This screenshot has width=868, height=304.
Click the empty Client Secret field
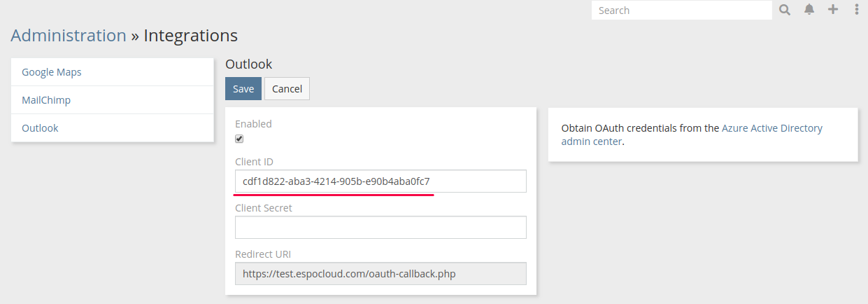pyautogui.click(x=380, y=228)
